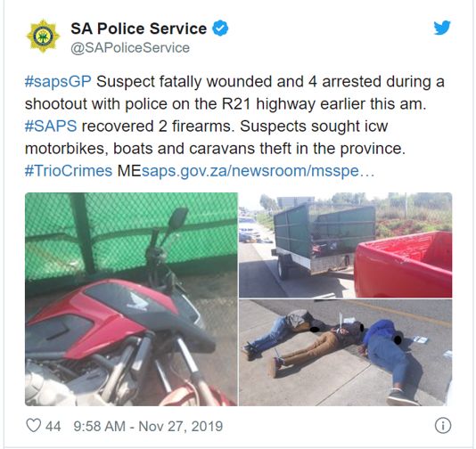
Task: Open the tweet info circle icon
Action: 443,426
